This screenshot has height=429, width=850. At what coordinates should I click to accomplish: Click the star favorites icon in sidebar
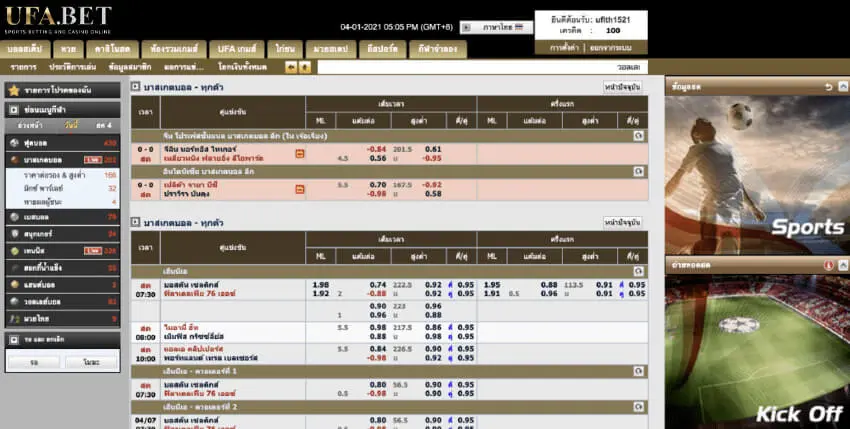pos(14,90)
